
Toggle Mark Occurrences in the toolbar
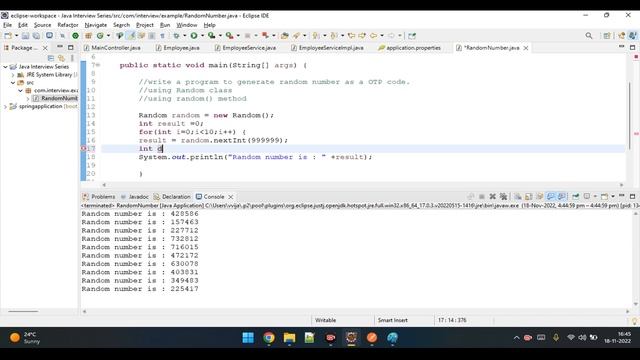tap(131, 36)
